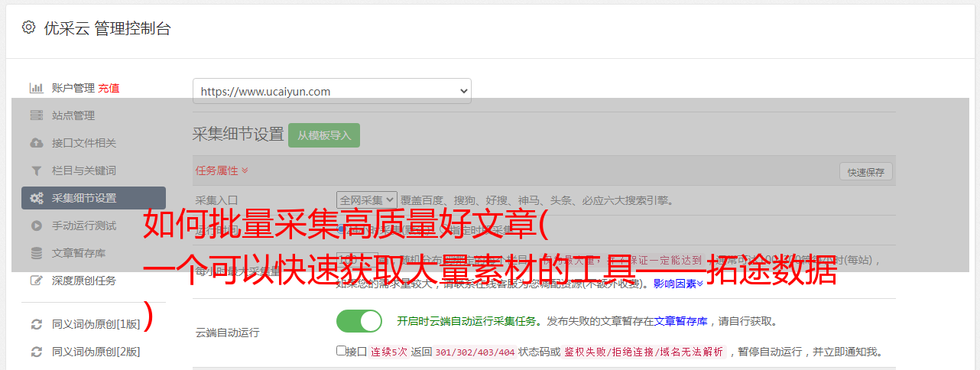Screen dimensions: 980x370
Task: Click the play circle icon for 手动运行测试
Action: tap(36, 226)
